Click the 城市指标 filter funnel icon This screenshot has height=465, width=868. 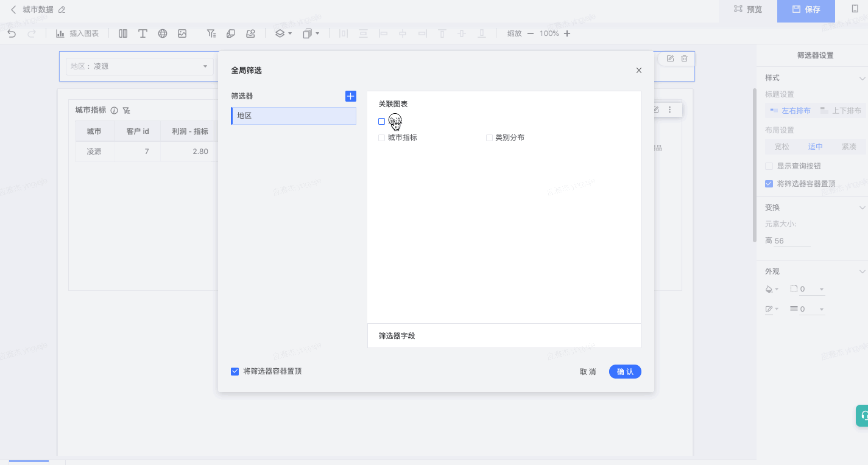tap(126, 111)
